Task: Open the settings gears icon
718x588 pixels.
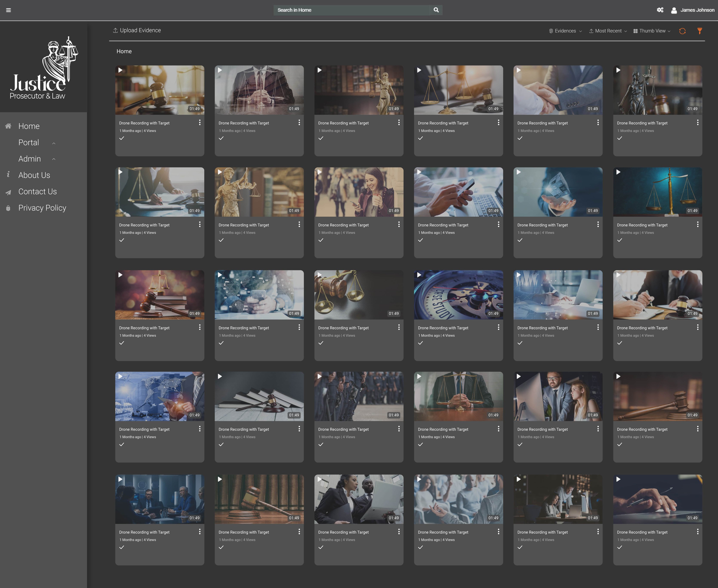Action: pos(660,10)
